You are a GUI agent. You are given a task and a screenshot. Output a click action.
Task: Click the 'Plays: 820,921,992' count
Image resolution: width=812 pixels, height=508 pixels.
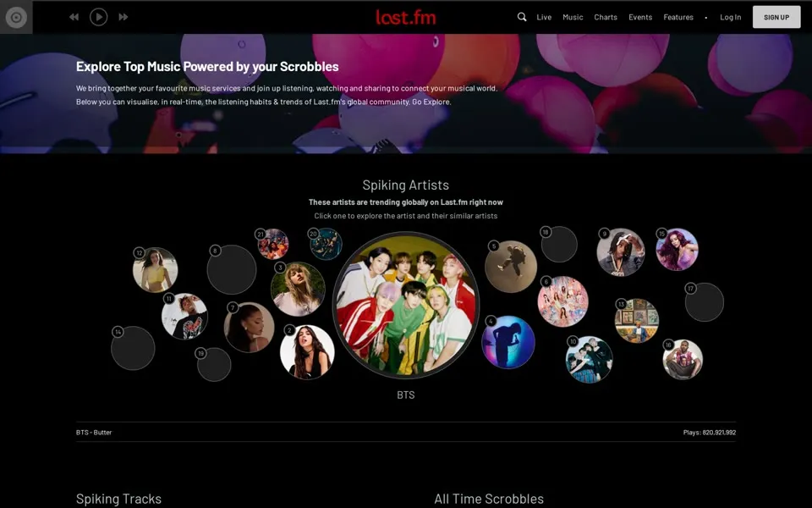710,433
